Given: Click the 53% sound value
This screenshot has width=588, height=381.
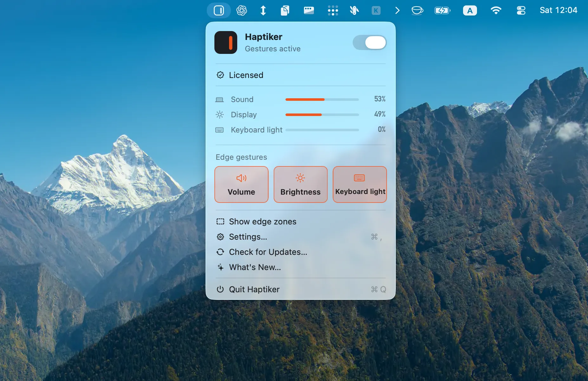Looking at the screenshot, I should pyautogui.click(x=380, y=99).
